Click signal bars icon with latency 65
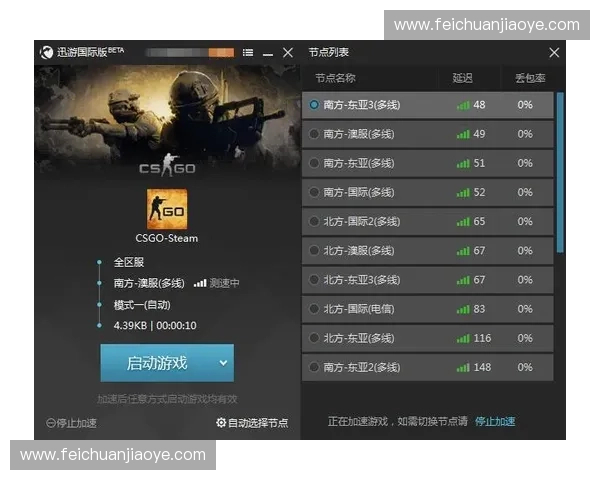The height and width of the screenshot is (480, 600). [x=463, y=222]
